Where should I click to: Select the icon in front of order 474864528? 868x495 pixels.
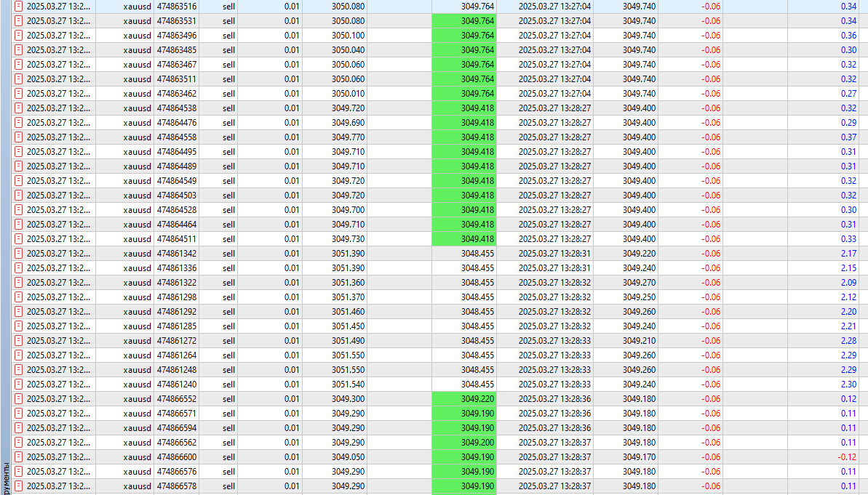coord(18,210)
